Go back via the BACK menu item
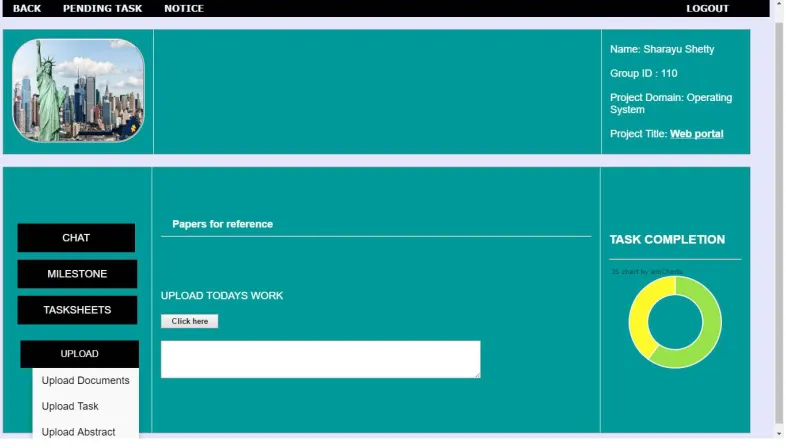786x448 pixels. click(x=27, y=9)
